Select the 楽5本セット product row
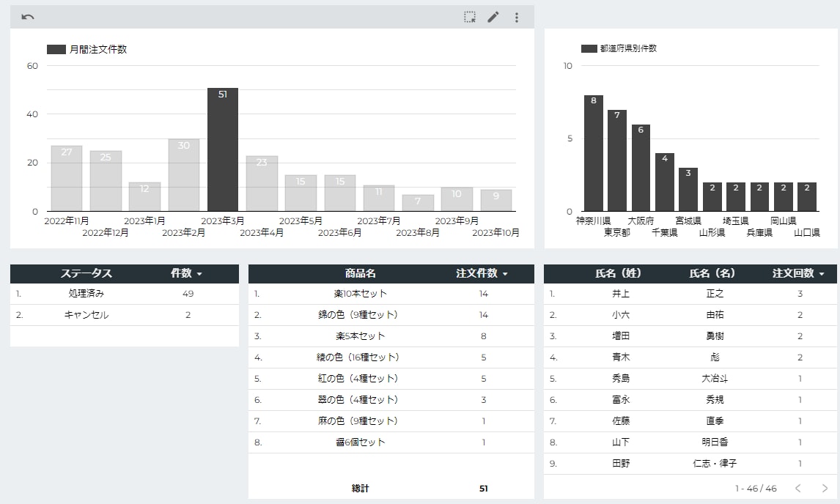Viewport: 840px width, 504px height. click(x=391, y=336)
